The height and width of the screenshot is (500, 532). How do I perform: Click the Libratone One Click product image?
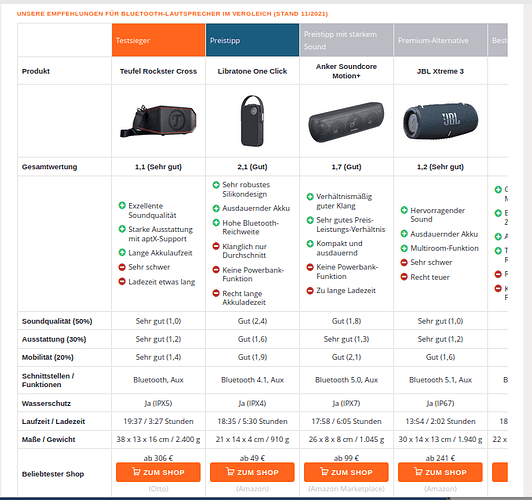pos(252,121)
